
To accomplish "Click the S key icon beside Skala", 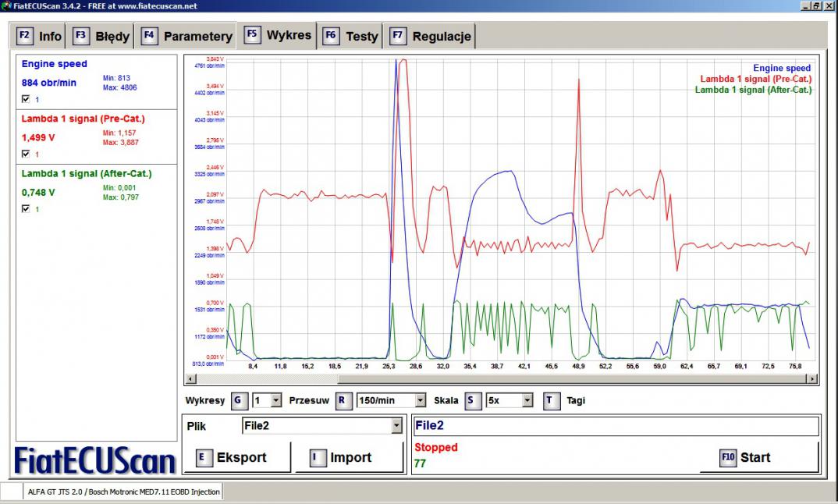I will pos(473,400).
